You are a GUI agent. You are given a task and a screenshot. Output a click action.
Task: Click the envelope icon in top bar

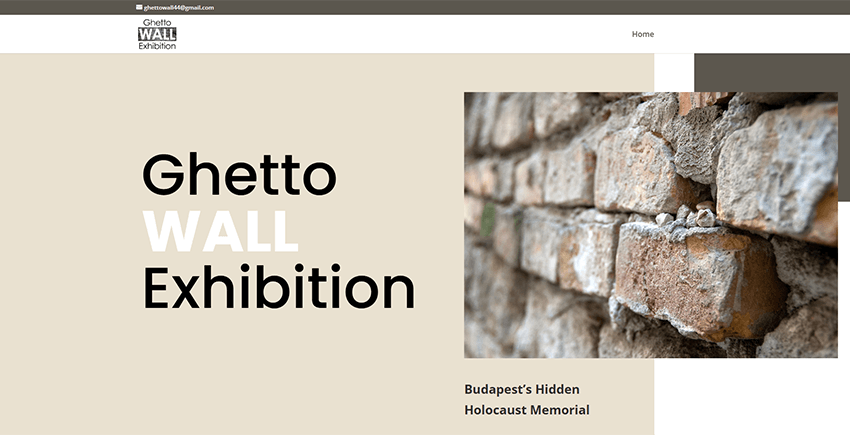click(139, 8)
